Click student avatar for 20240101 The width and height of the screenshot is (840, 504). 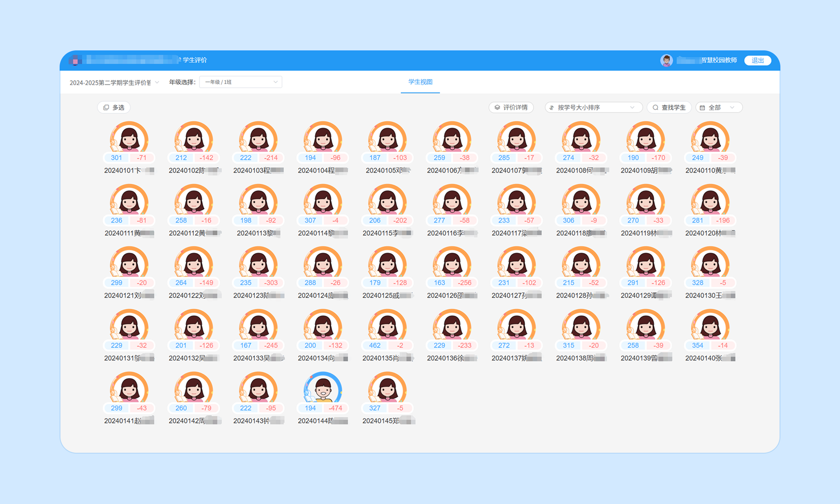pos(129,137)
